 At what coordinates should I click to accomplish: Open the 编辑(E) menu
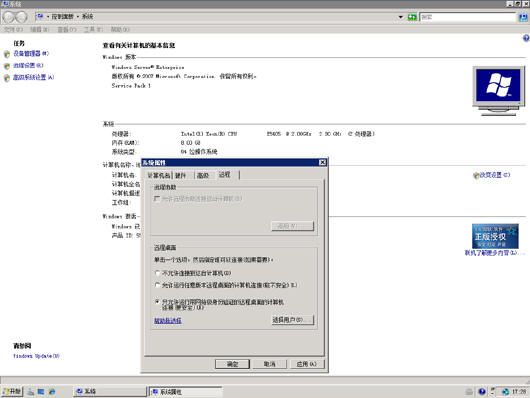(40, 29)
